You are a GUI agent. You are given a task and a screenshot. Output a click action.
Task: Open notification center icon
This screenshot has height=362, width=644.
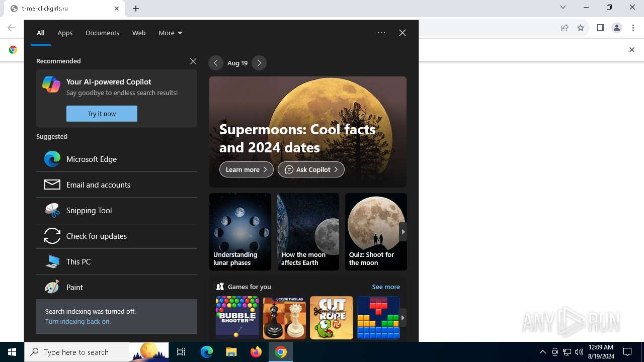click(x=627, y=352)
